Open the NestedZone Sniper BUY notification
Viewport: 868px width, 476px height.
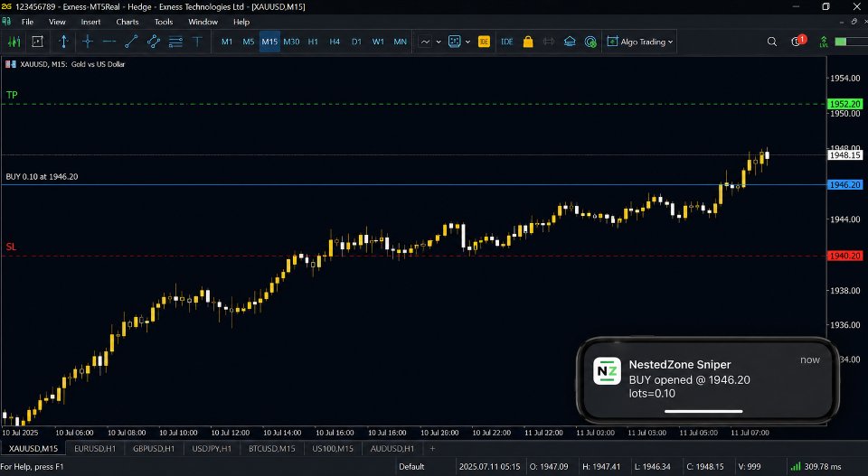707,380
